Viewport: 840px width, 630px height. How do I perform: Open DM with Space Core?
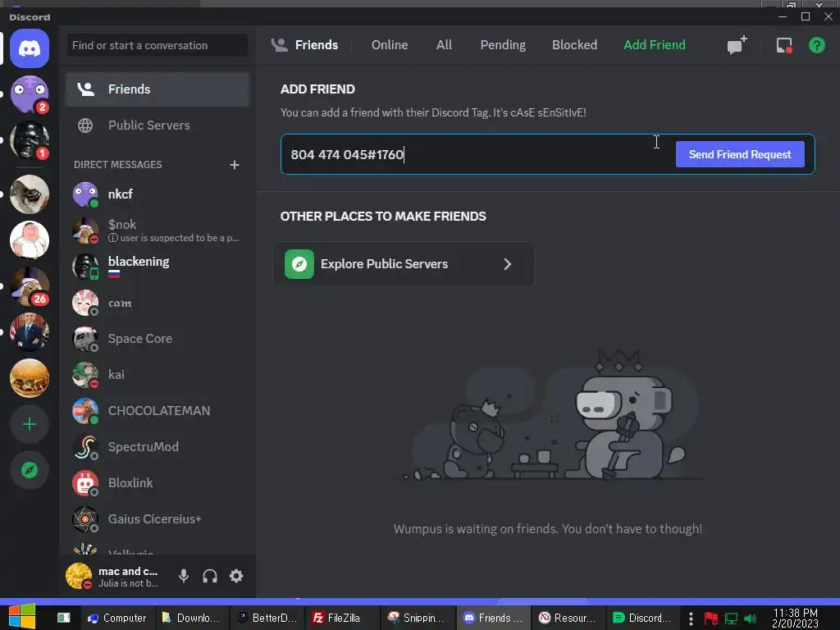coord(157,339)
